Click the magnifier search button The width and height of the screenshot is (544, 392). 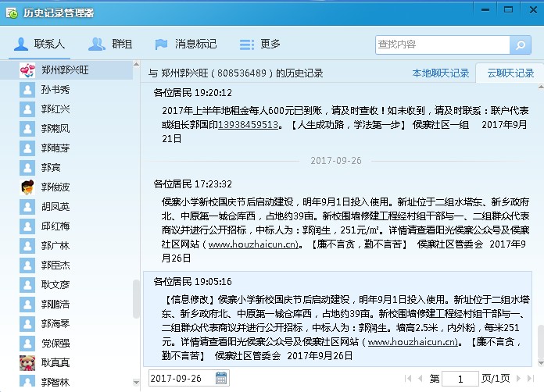[521, 45]
